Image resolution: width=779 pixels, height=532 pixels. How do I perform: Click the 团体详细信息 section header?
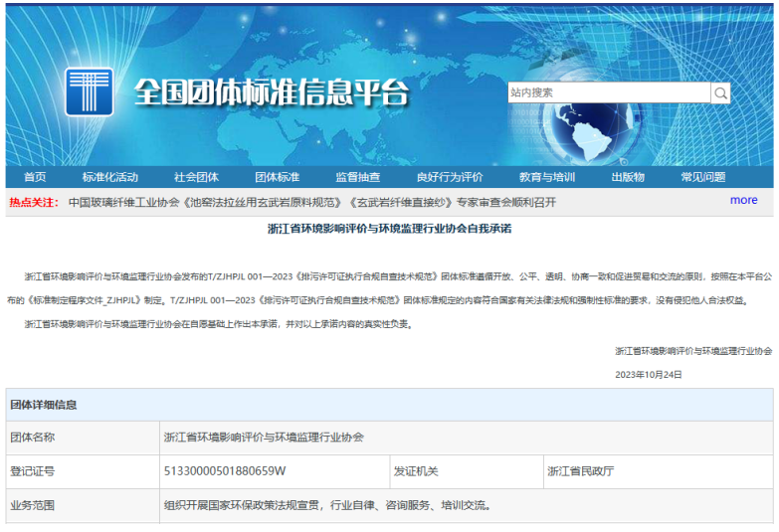pyautogui.click(x=43, y=405)
